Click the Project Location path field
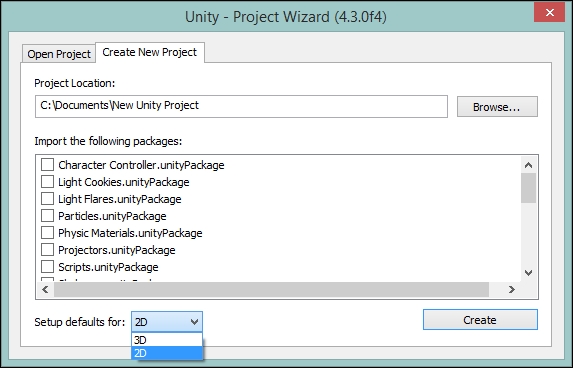The height and width of the screenshot is (368, 573). point(241,106)
